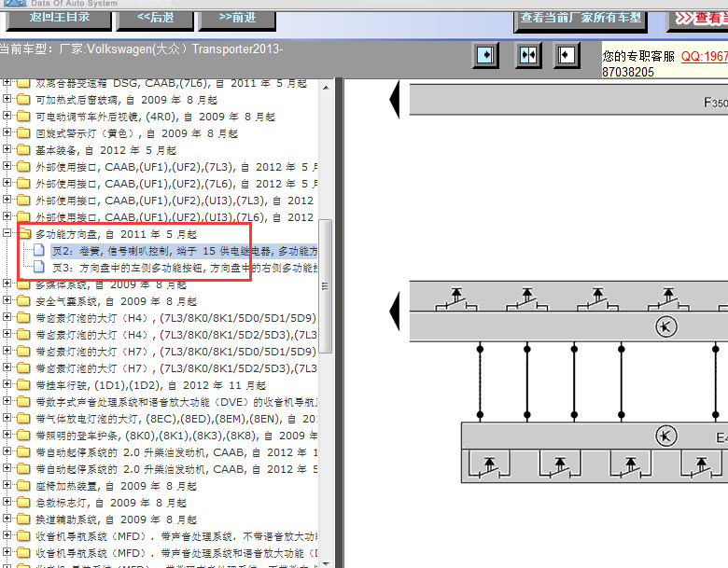728x568 pixels.
Task: Expand 回旋式警示灯（黄色）folder
Action: [7, 132]
